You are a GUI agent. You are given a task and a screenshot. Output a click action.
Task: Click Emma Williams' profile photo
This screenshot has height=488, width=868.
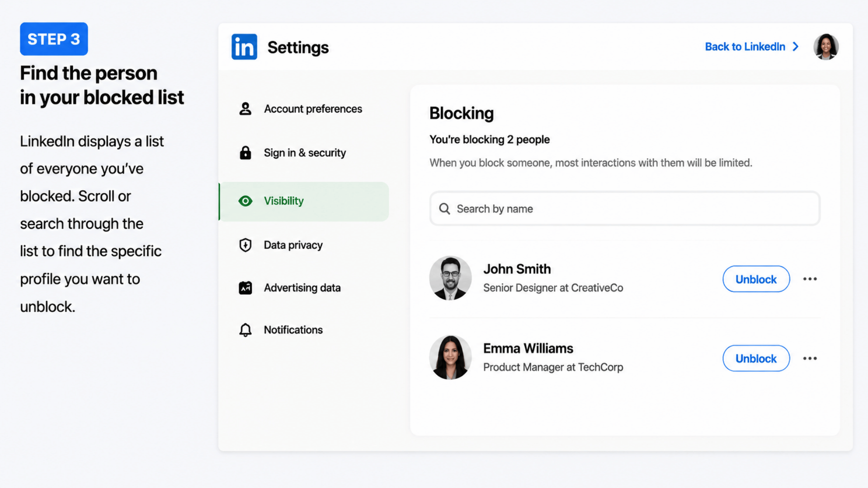tap(450, 357)
